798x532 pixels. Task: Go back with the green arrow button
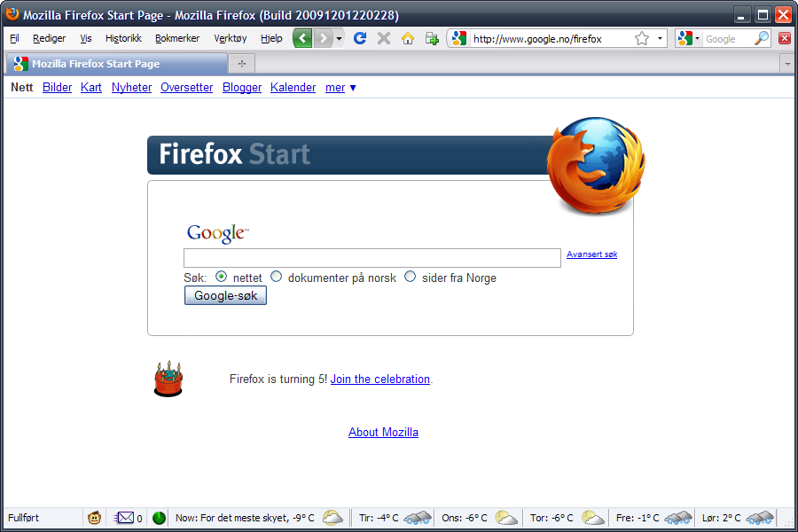302,38
